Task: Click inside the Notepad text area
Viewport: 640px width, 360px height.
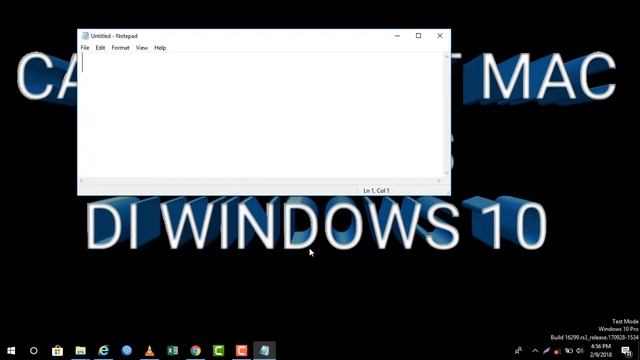Action: (x=261, y=115)
